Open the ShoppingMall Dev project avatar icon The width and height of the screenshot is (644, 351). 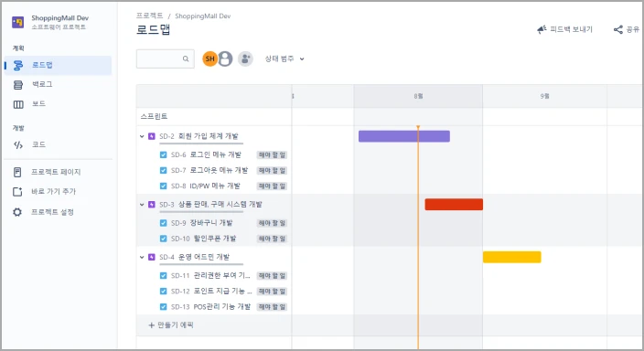tap(17, 22)
